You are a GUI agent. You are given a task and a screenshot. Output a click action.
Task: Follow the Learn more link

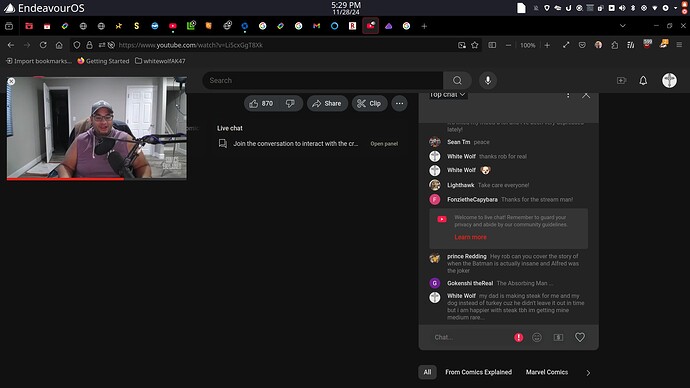point(470,237)
